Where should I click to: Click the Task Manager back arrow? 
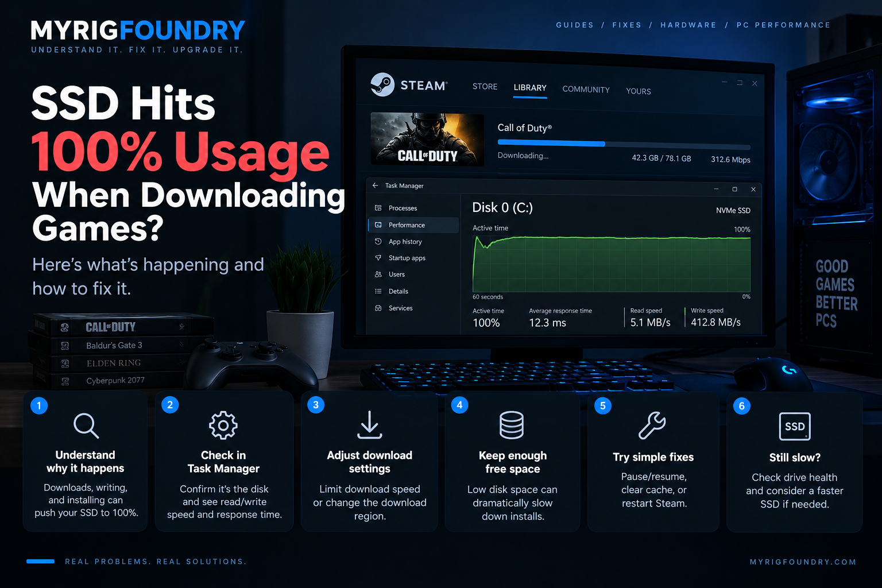[x=375, y=185]
